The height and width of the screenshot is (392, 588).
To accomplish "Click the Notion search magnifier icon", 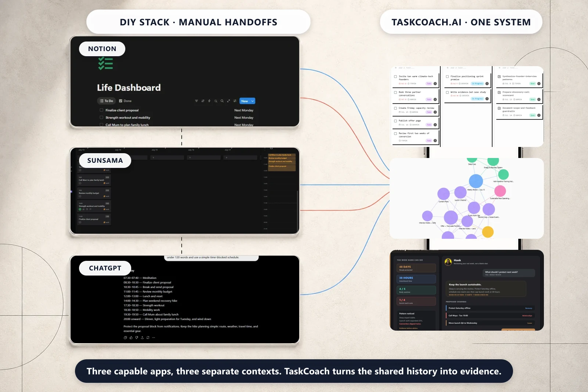I will tap(222, 101).
